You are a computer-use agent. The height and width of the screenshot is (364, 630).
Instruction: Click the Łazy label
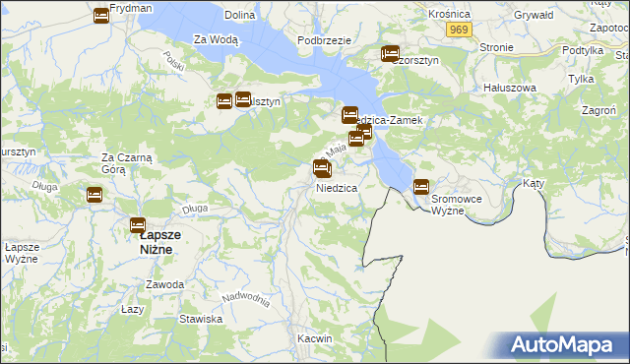pos(132,310)
